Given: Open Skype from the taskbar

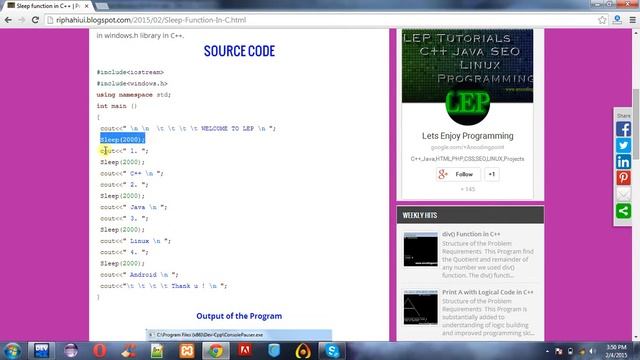Looking at the screenshot, I should coord(332,351).
